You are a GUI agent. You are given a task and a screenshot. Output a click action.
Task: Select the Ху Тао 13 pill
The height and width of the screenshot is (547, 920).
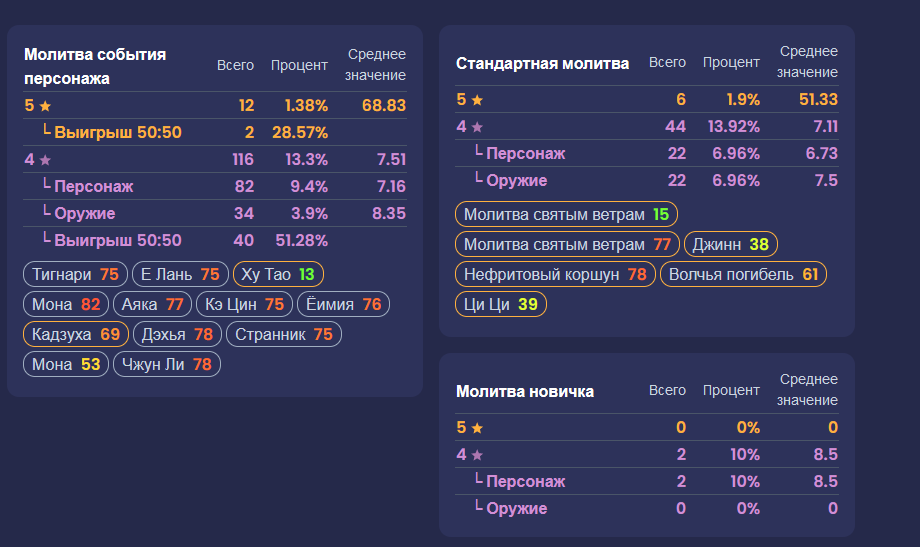tap(278, 274)
